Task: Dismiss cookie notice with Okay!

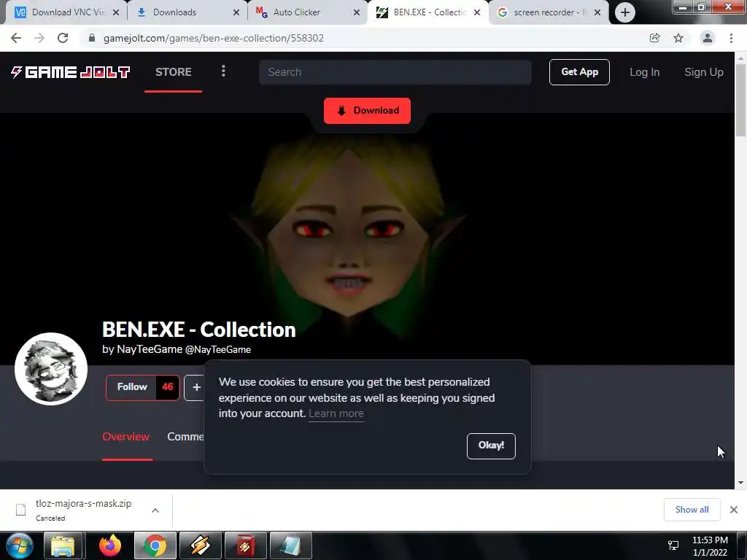Action: 491,446
